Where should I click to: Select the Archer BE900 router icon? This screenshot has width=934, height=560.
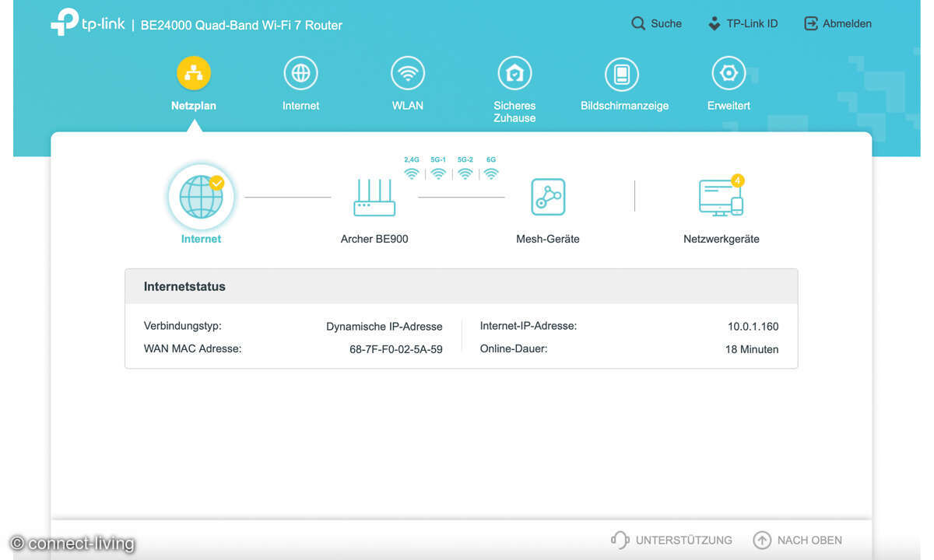click(374, 198)
